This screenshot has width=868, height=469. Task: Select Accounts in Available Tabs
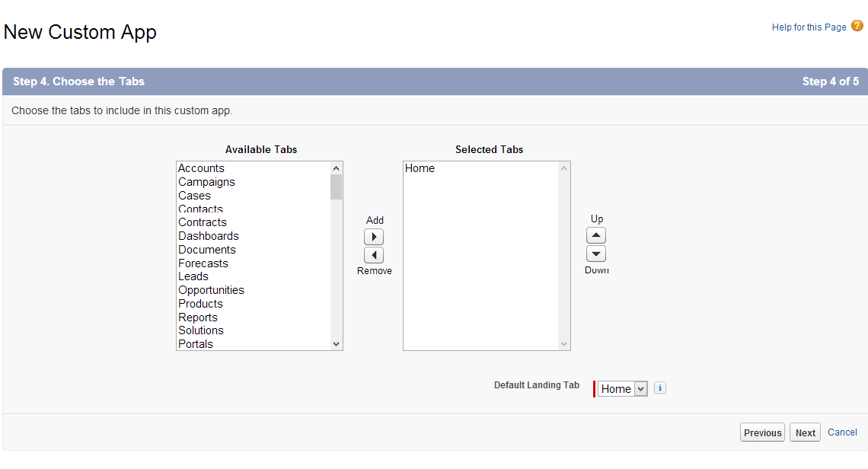(201, 168)
